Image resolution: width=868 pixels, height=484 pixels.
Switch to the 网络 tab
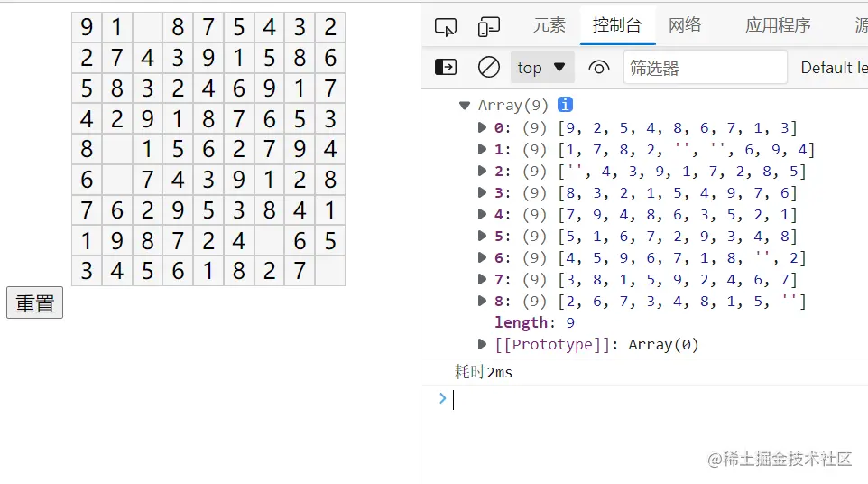[x=684, y=25]
